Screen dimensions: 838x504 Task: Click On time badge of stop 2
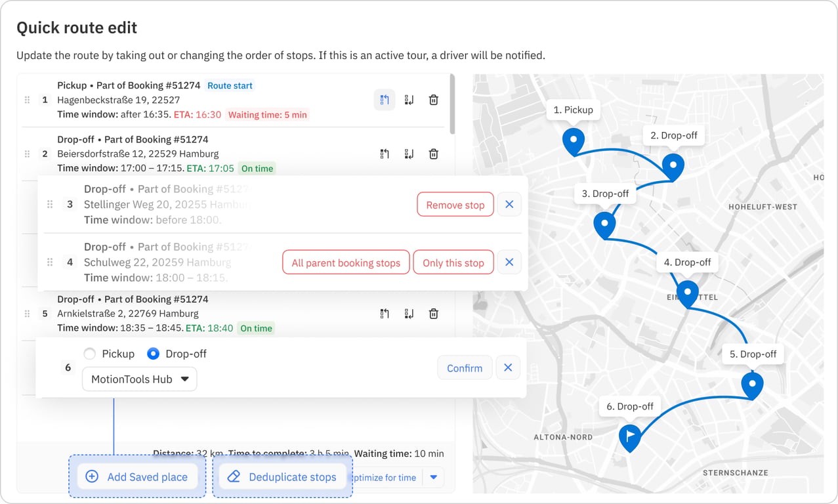(x=257, y=169)
